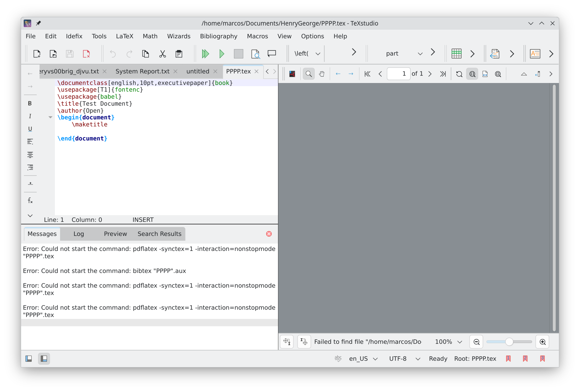The image size is (580, 392).
Task: Collapse the \begin{document} fold marker
Action: point(50,117)
